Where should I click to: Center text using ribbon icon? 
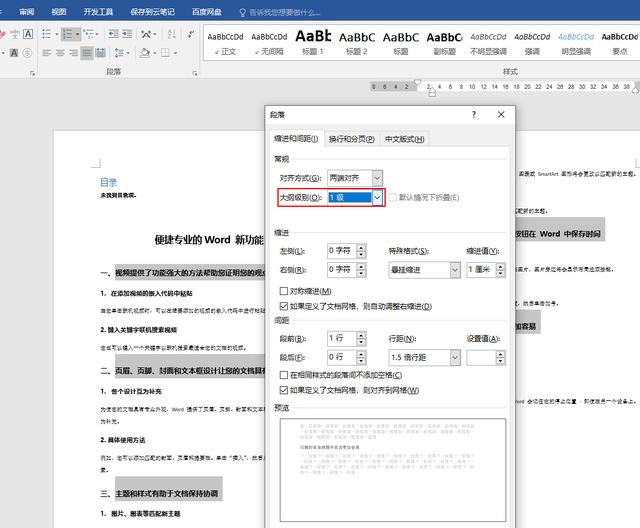60,53
